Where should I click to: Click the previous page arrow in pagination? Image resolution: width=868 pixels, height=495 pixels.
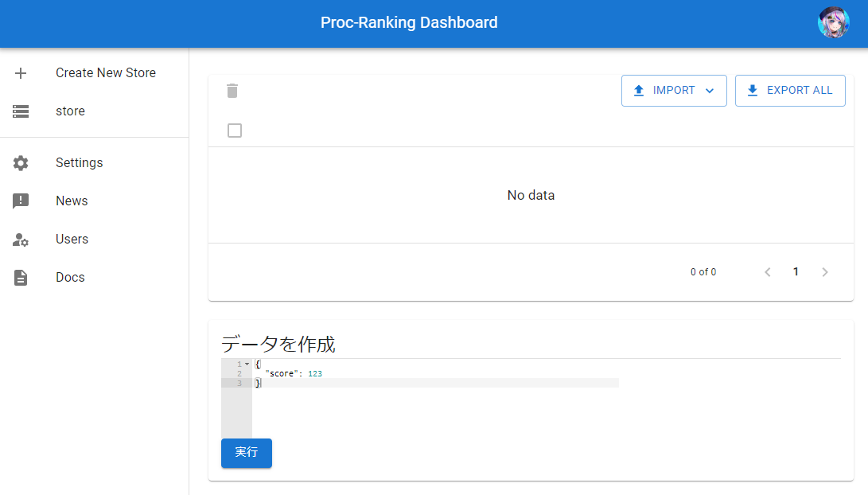pyautogui.click(x=767, y=271)
